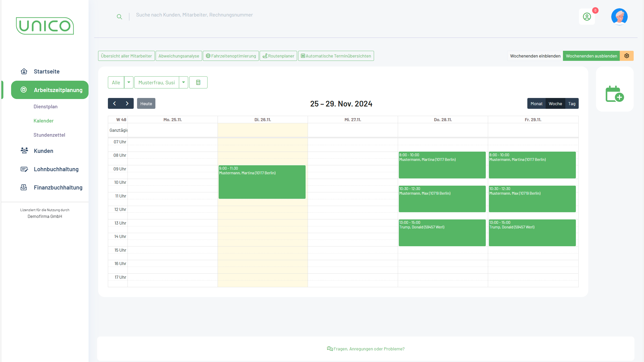
Task: Go to next week arrow
Action: (x=127, y=104)
